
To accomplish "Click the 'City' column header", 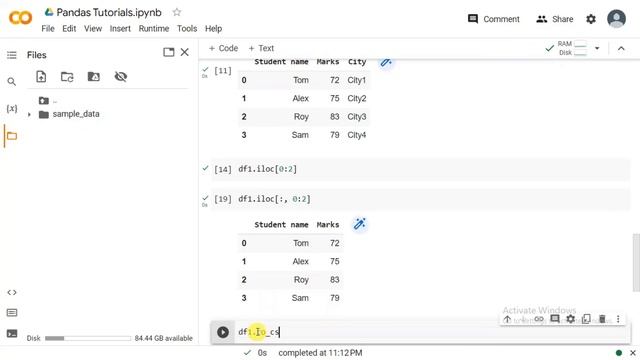I will [x=357, y=62].
